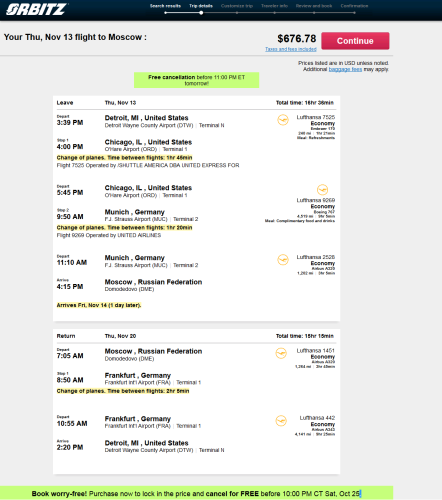The height and width of the screenshot is (500, 442).
Task: Click the $676.78 total price
Action: pyautogui.click(x=297, y=38)
